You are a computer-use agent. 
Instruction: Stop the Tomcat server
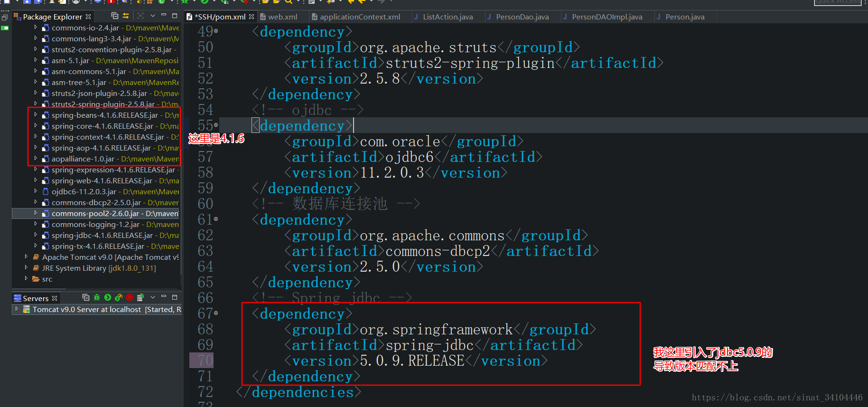[x=130, y=297]
